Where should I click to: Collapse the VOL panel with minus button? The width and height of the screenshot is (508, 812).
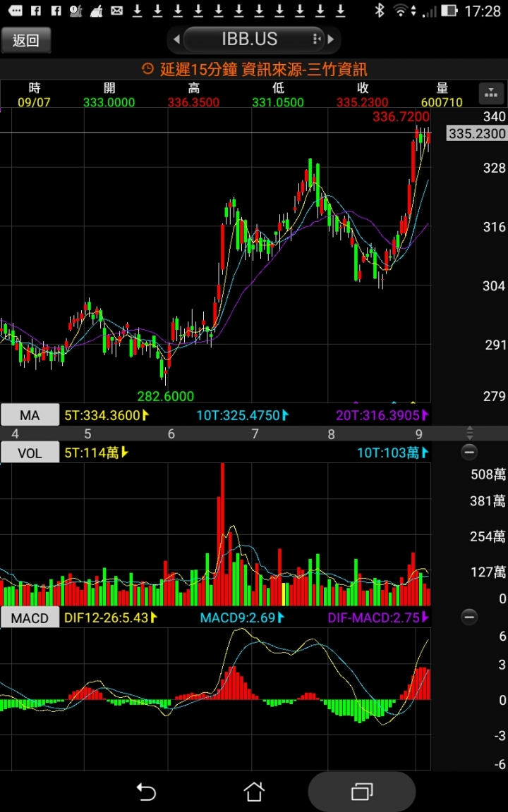[469, 453]
